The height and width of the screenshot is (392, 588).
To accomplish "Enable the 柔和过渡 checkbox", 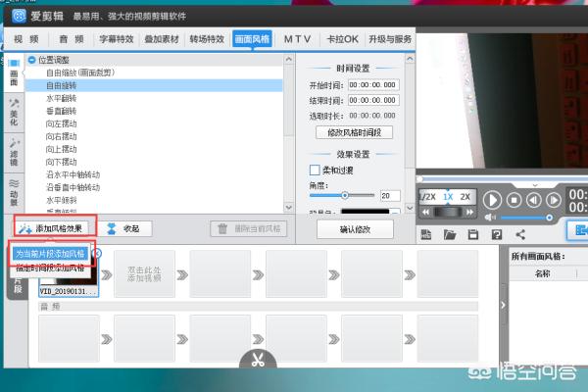I will pyautogui.click(x=302, y=170).
